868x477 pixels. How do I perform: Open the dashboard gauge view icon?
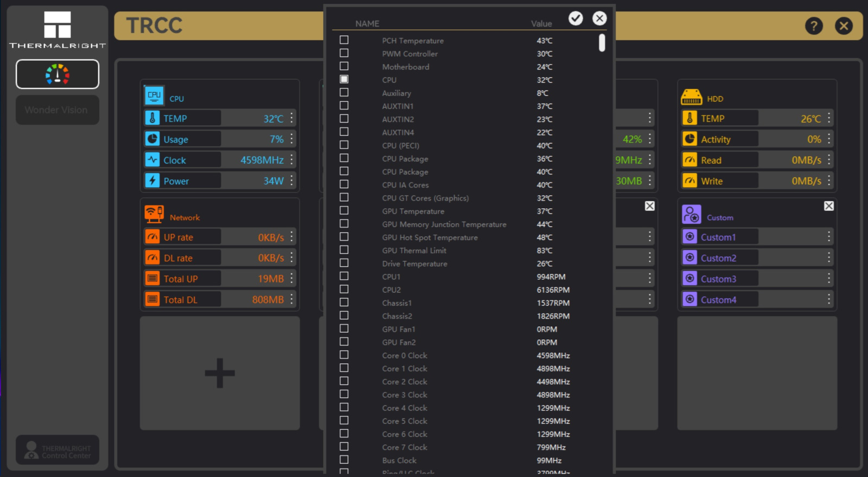pyautogui.click(x=58, y=74)
